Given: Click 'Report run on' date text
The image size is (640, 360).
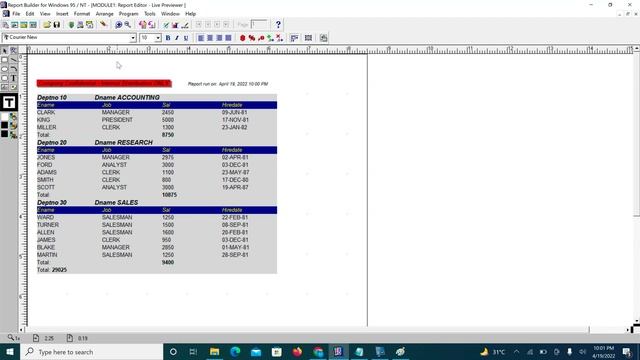Looking at the screenshot, I should pos(228,84).
